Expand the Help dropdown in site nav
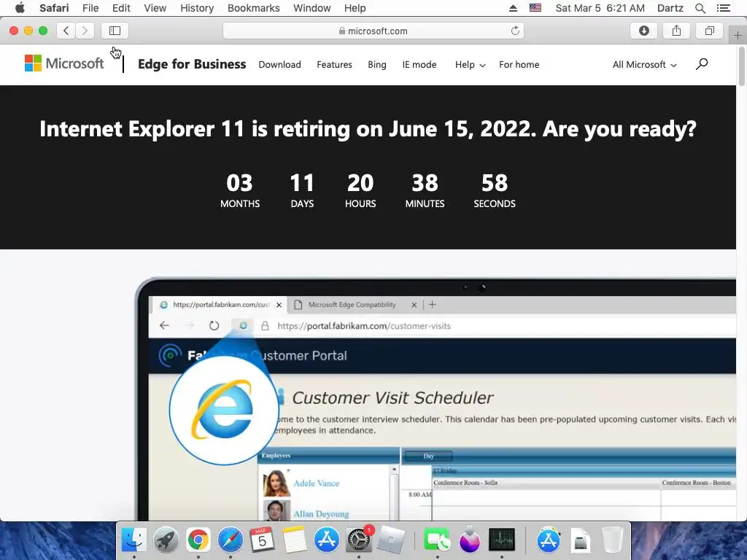This screenshot has height=560, width=747. [x=471, y=65]
